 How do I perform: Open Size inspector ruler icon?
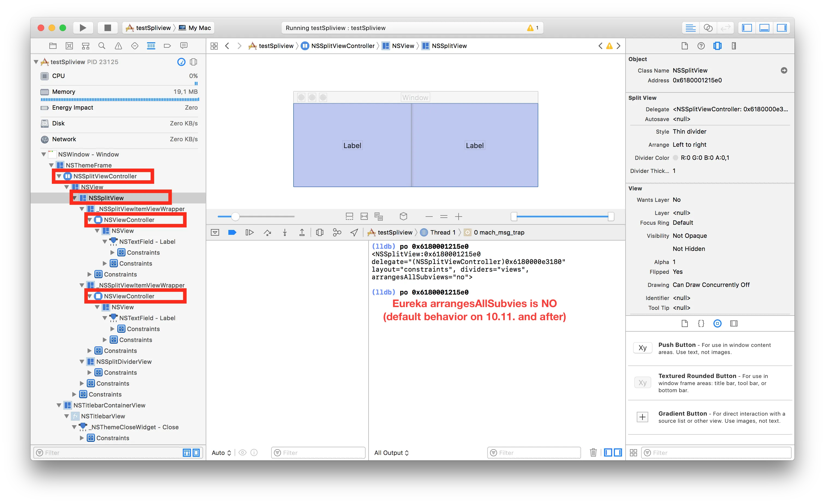tap(734, 46)
